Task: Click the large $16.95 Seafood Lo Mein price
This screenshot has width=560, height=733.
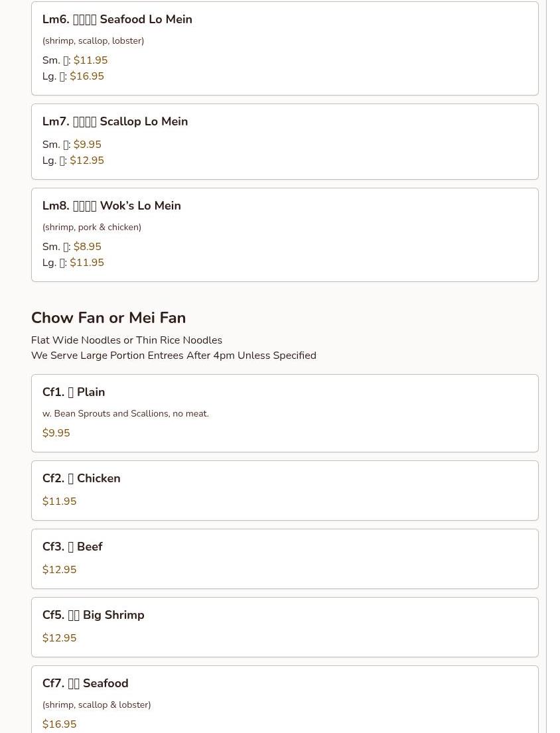Action: [x=87, y=76]
